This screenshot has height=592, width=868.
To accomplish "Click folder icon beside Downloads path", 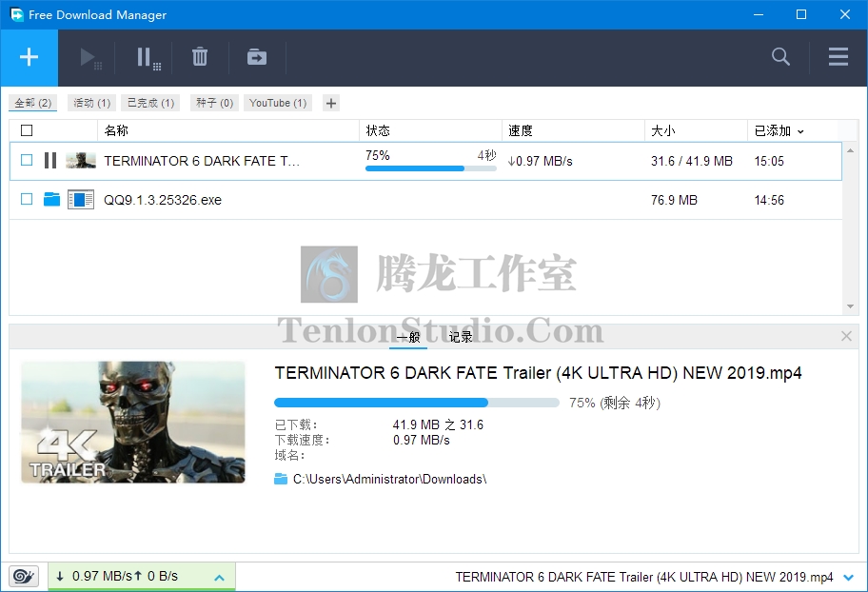I will [x=281, y=479].
